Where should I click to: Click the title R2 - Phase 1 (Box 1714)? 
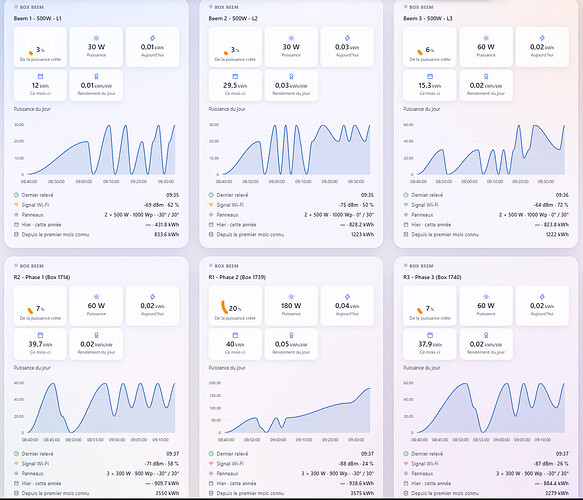coord(42,277)
